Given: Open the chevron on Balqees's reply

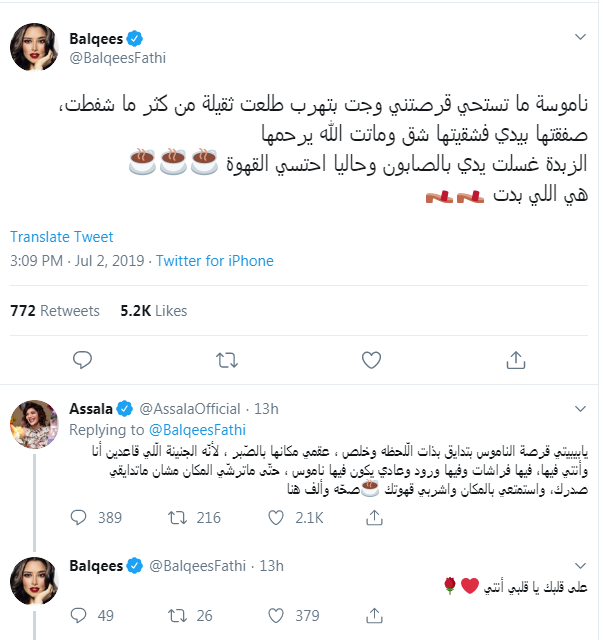Looking at the screenshot, I should (580, 566).
